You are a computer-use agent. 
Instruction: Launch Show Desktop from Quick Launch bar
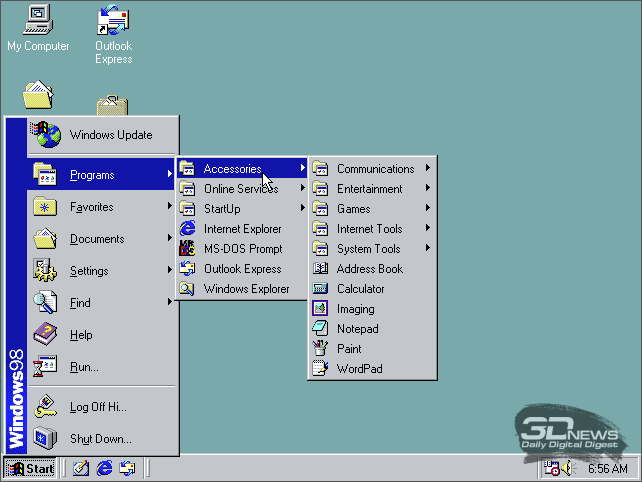(x=81, y=468)
